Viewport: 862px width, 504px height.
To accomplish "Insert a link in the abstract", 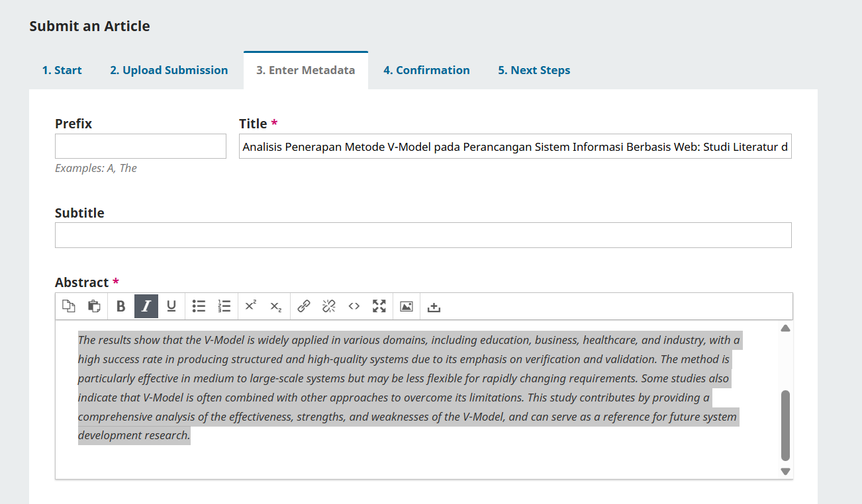I will click(x=304, y=306).
